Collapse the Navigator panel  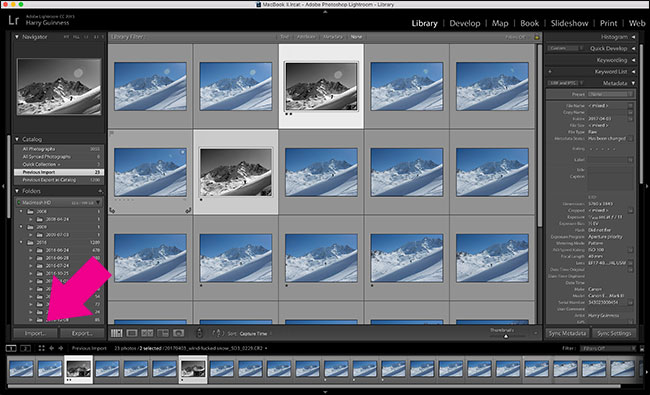17,36
